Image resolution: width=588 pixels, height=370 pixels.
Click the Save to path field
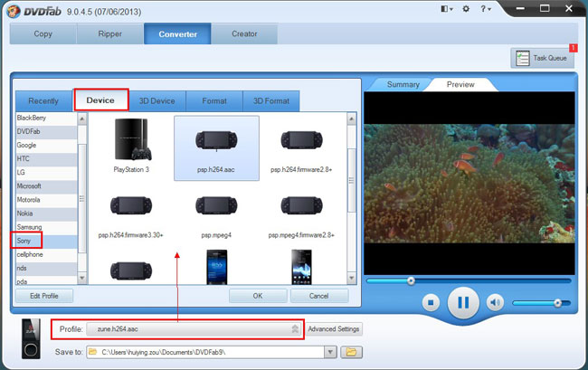205,352
